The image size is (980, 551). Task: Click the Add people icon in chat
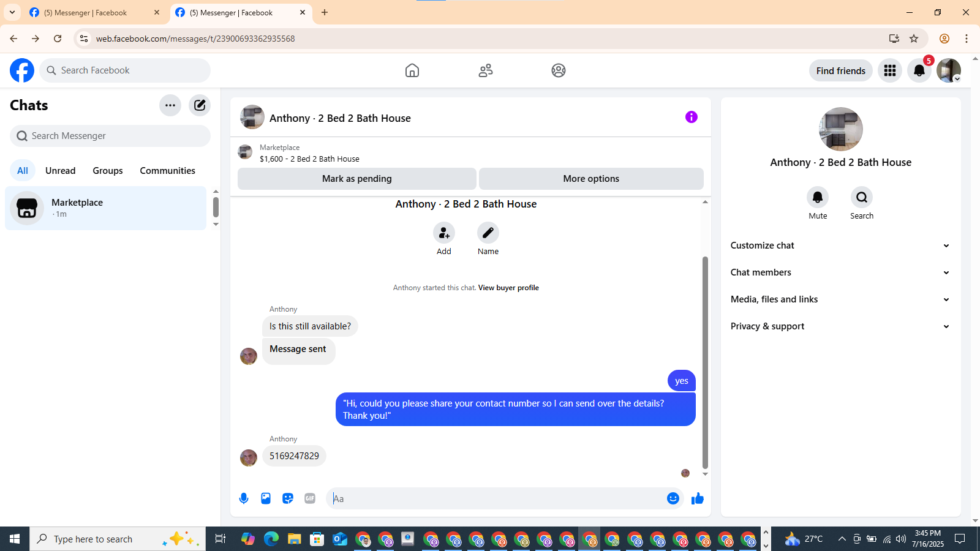tap(444, 233)
